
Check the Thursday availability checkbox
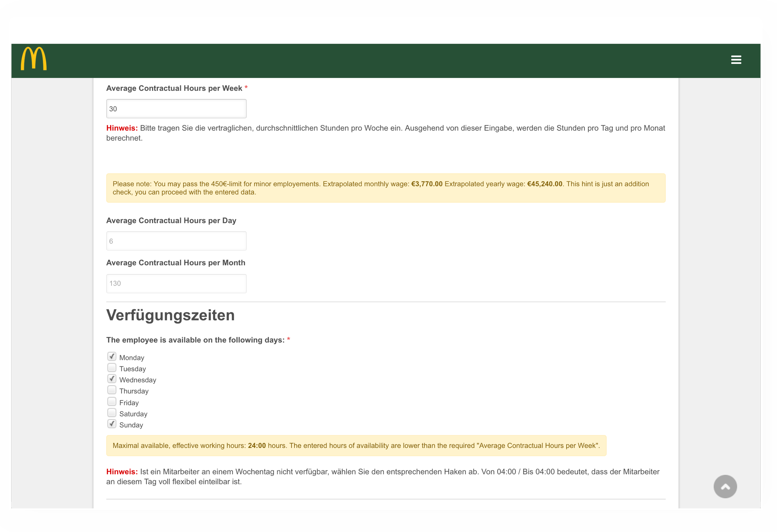tap(112, 390)
